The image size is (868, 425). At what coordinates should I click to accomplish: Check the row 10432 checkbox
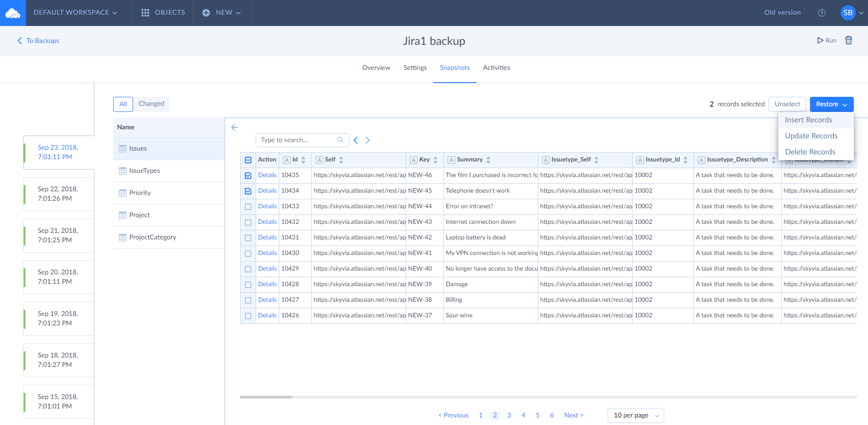[x=248, y=222]
